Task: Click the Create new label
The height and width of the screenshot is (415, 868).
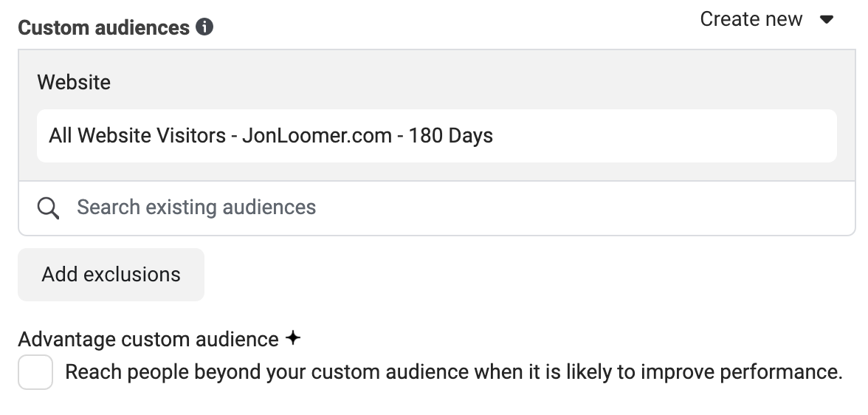Action: (751, 19)
